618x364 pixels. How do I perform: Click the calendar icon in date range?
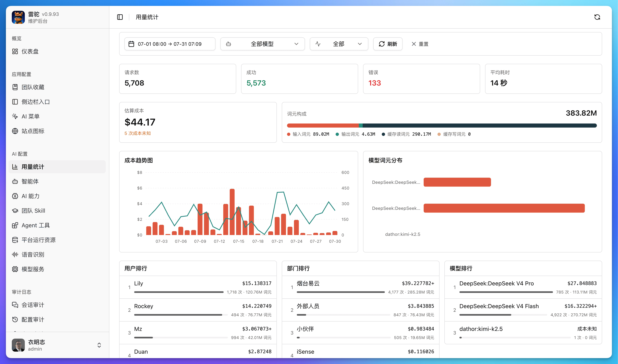coord(131,44)
